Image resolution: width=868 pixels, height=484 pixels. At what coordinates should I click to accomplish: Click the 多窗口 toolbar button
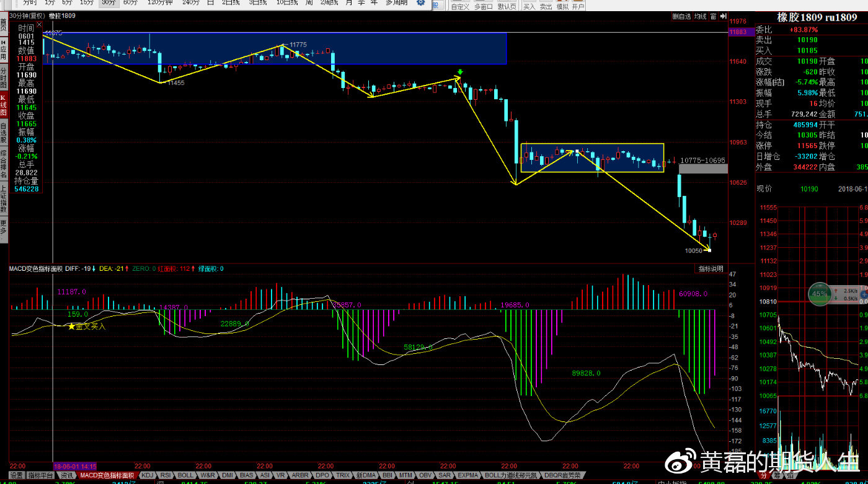click(484, 6)
